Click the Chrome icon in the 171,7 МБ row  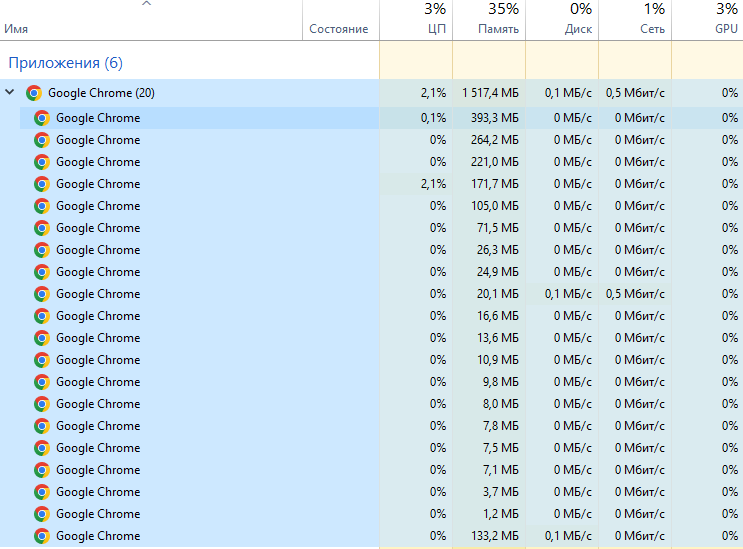[42, 184]
